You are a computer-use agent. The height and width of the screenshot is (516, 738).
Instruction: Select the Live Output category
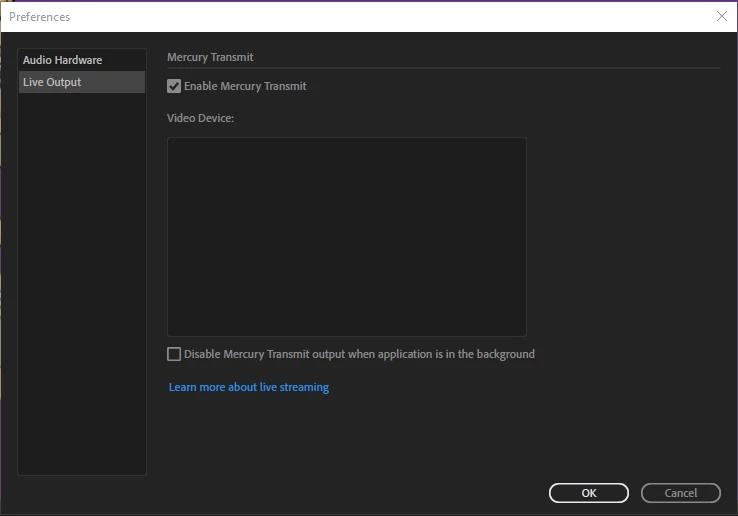pos(81,82)
